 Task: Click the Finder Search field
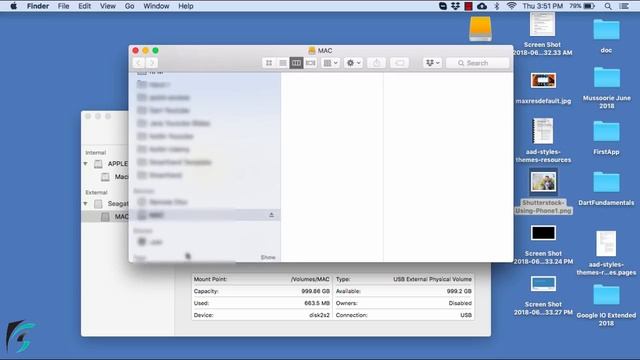point(478,63)
